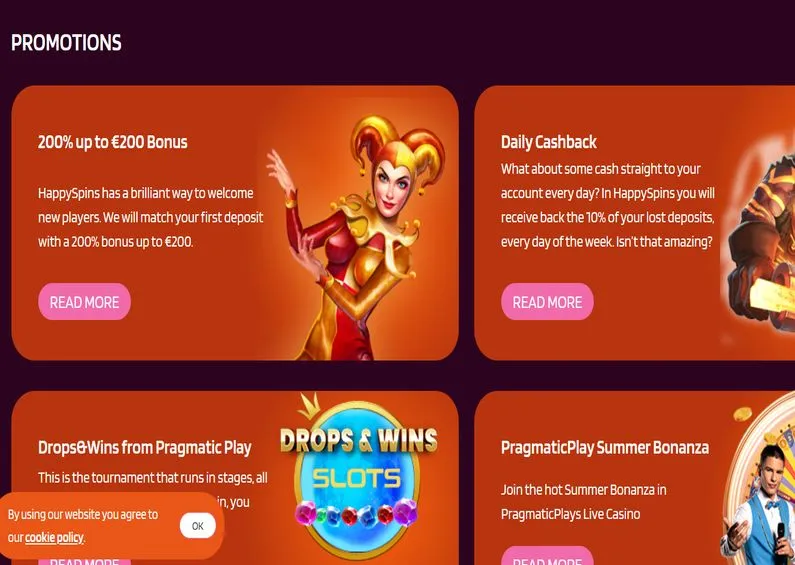This screenshot has width=795, height=565.
Task: Click the Daily Cashback description paragraph
Action: click(608, 205)
